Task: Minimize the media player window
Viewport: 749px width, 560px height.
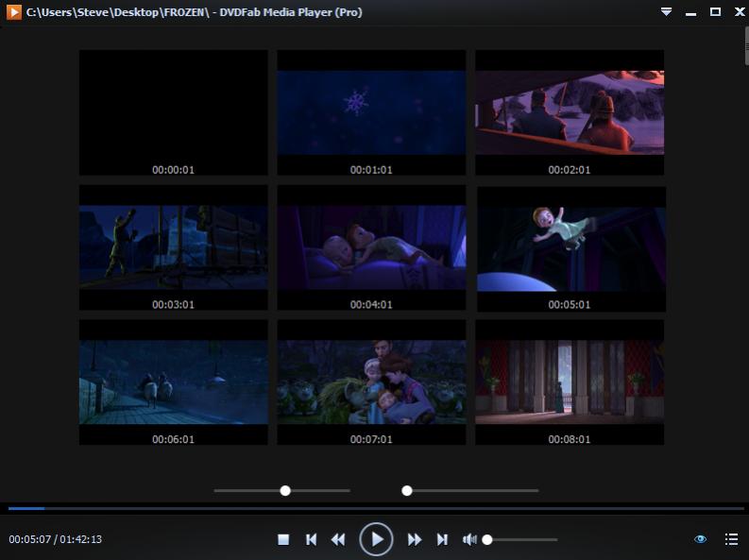Action: pyautogui.click(x=690, y=12)
